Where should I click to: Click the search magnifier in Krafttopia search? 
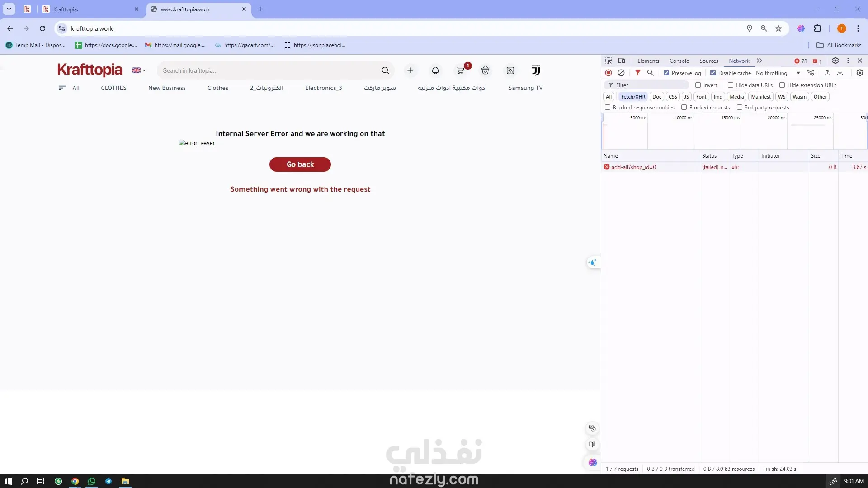coord(385,70)
